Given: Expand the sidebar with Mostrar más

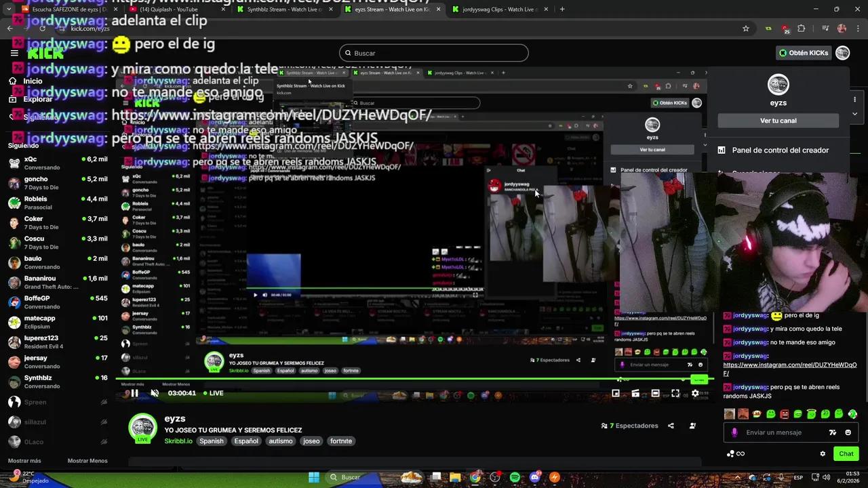Looking at the screenshot, I should coord(24,460).
